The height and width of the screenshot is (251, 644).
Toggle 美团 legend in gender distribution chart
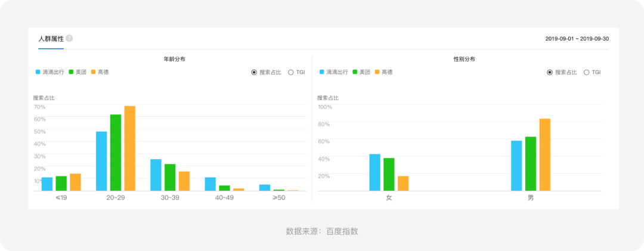[361, 72]
